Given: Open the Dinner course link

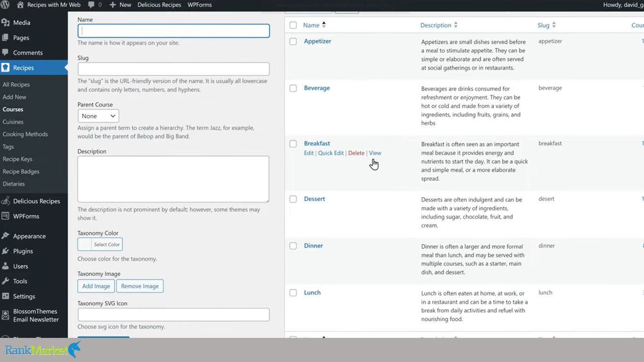Looking at the screenshot, I should point(314,246).
